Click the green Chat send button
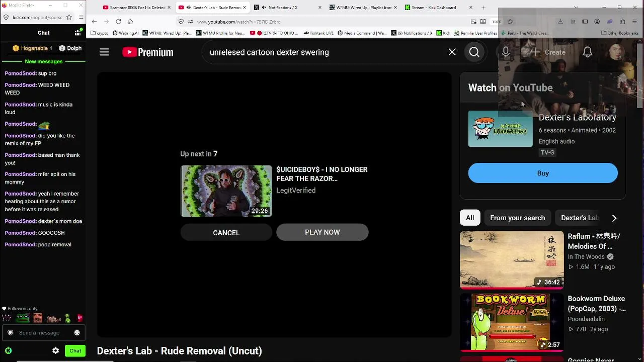Viewport: 644px width, 362px height. pos(75,351)
